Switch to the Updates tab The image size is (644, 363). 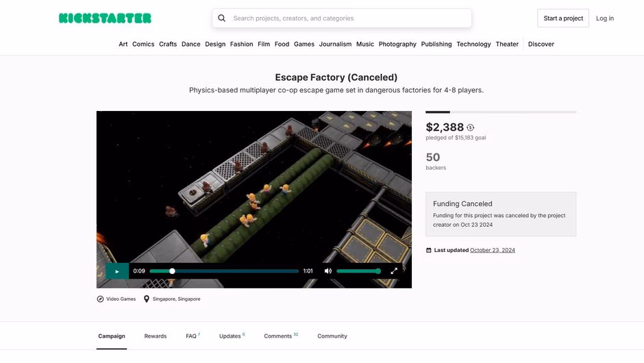(x=232, y=336)
